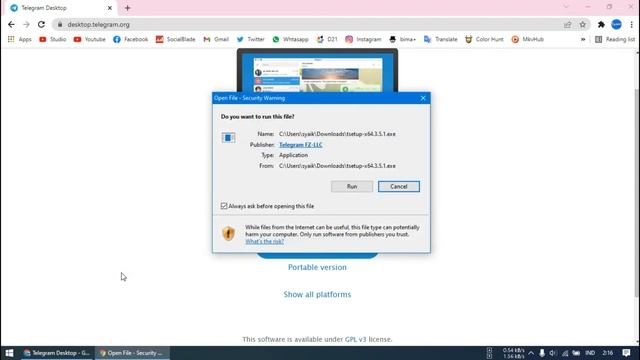Open the Windows notification center icon

click(626, 353)
